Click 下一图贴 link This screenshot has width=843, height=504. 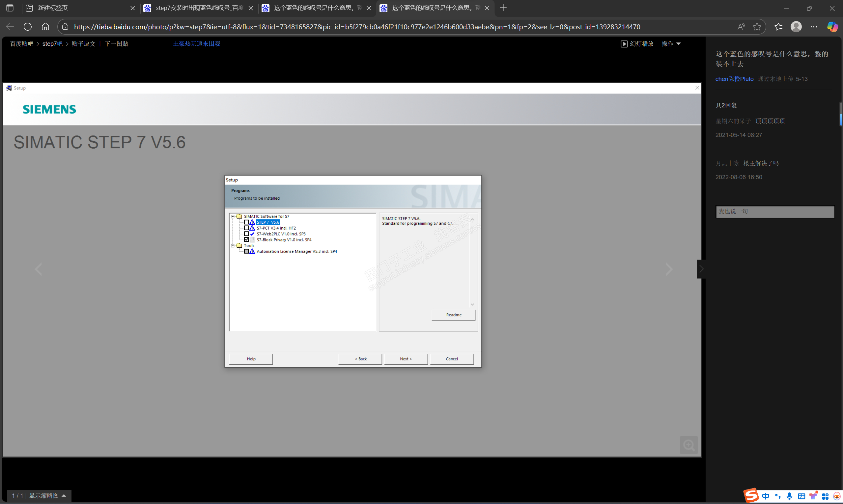pyautogui.click(x=116, y=44)
